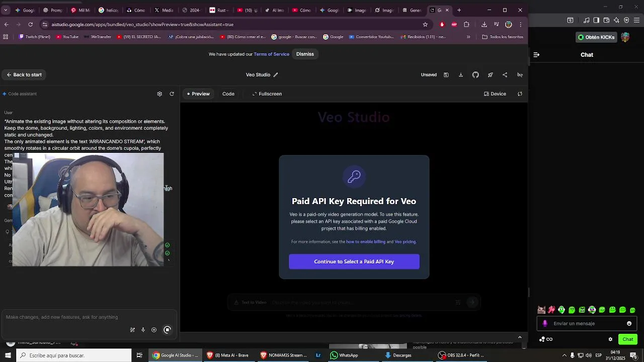
Task: Switch to OBS 32.0.4 in taskbar
Action: point(461,355)
